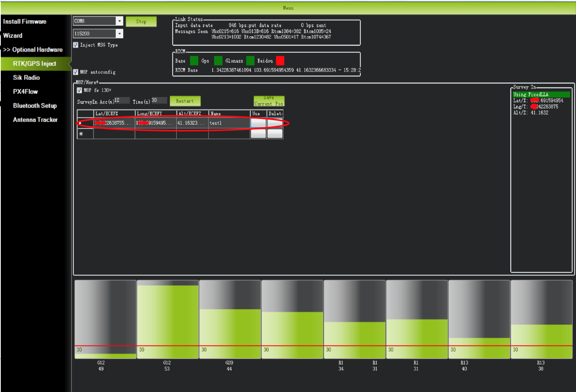Click the Gps status indicator square

[218, 61]
